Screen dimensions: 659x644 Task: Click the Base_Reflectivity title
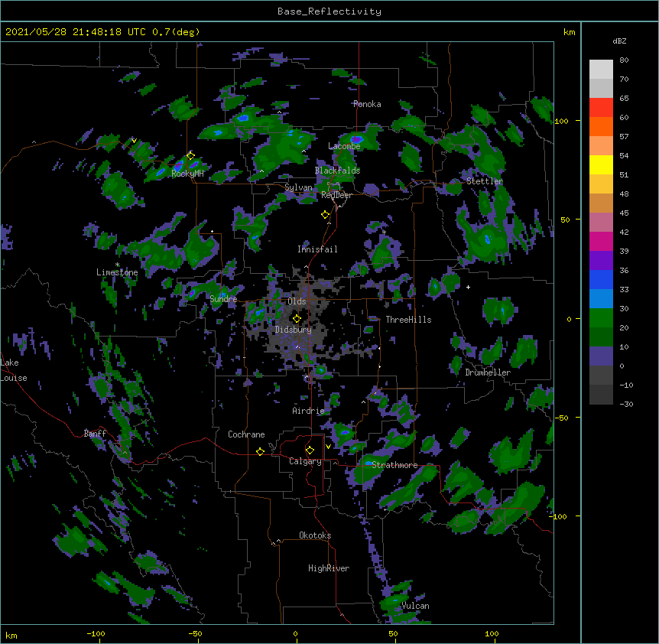point(329,11)
